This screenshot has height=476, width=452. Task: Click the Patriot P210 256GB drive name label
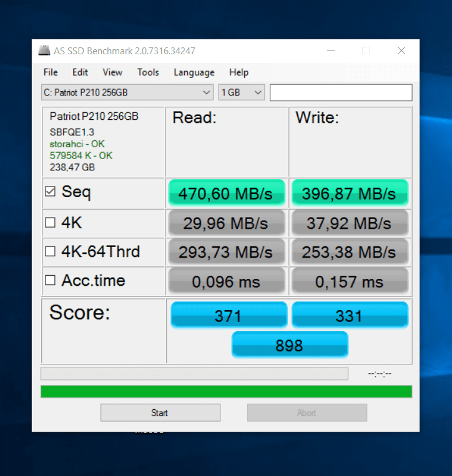click(x=94, y=116)
